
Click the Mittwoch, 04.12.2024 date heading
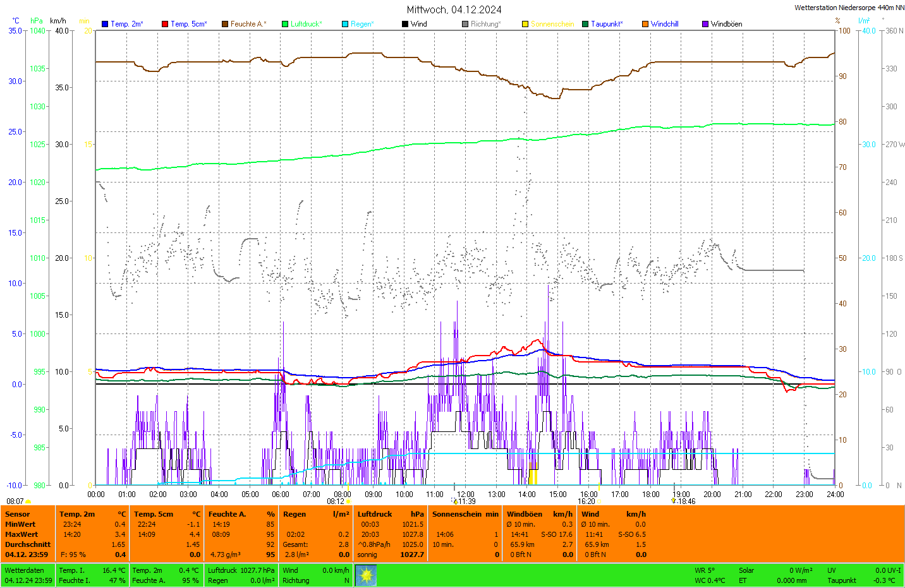454,9
